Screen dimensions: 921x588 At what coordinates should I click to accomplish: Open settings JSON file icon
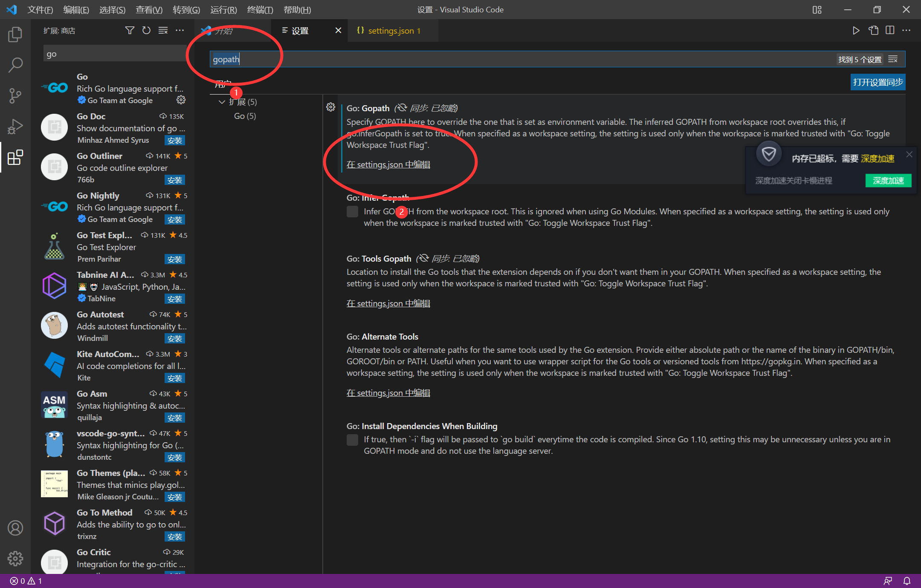(x=873, y=30)
